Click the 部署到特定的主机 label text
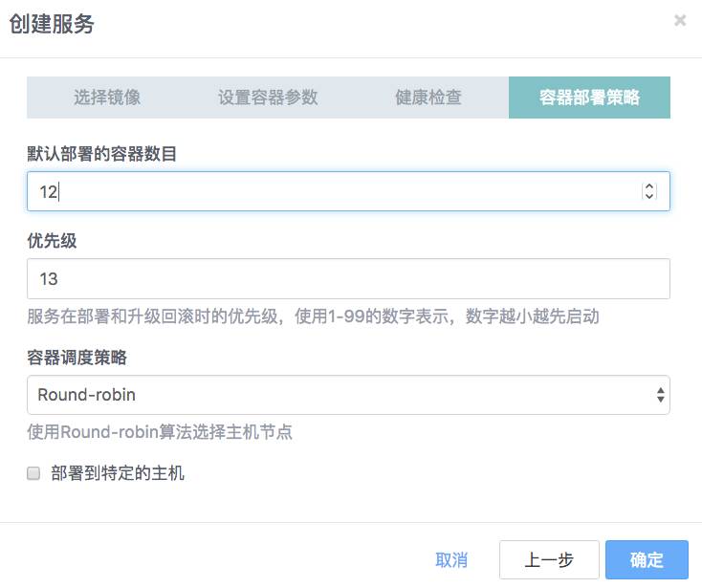 (x=118, y=473)
